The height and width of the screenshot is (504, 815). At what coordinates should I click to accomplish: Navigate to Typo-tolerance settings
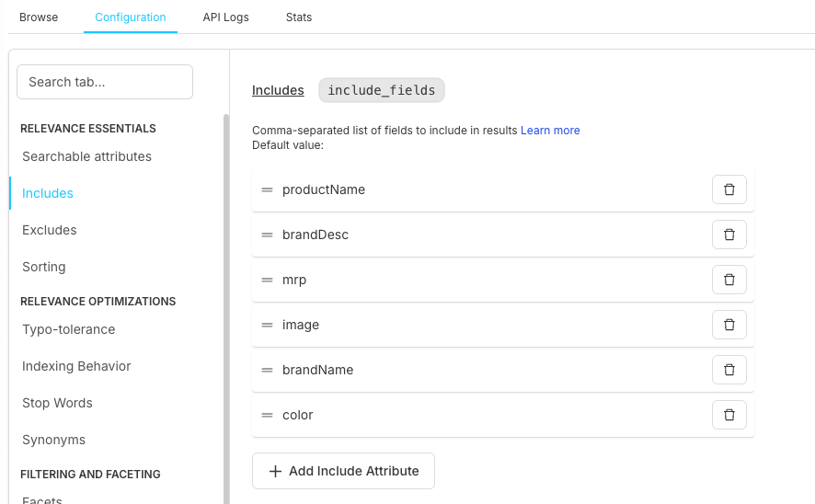point(69,329)
